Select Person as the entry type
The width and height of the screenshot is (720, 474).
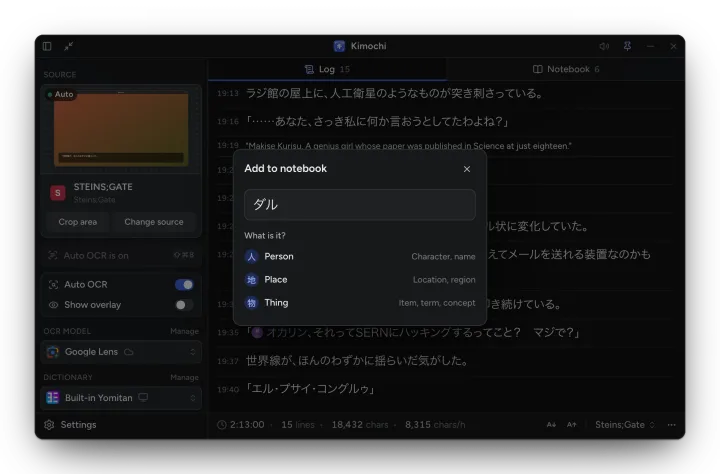click(360, 256)
